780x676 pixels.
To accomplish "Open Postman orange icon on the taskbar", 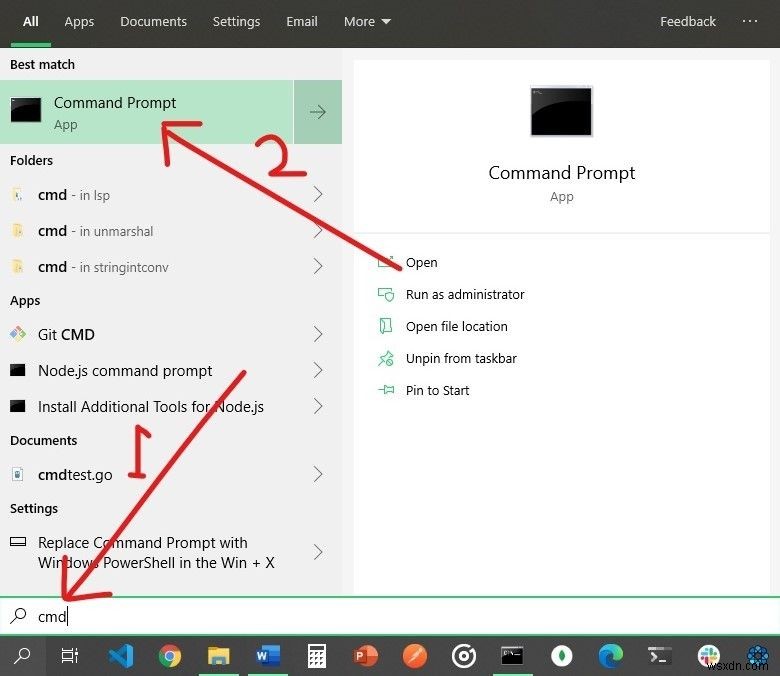I will [x=414, y=656].
